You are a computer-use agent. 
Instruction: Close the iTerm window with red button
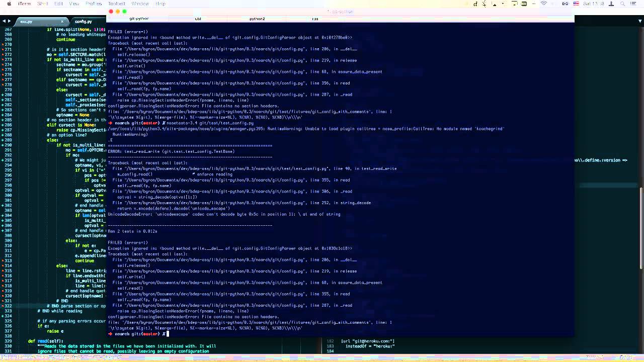coord(111,12)
